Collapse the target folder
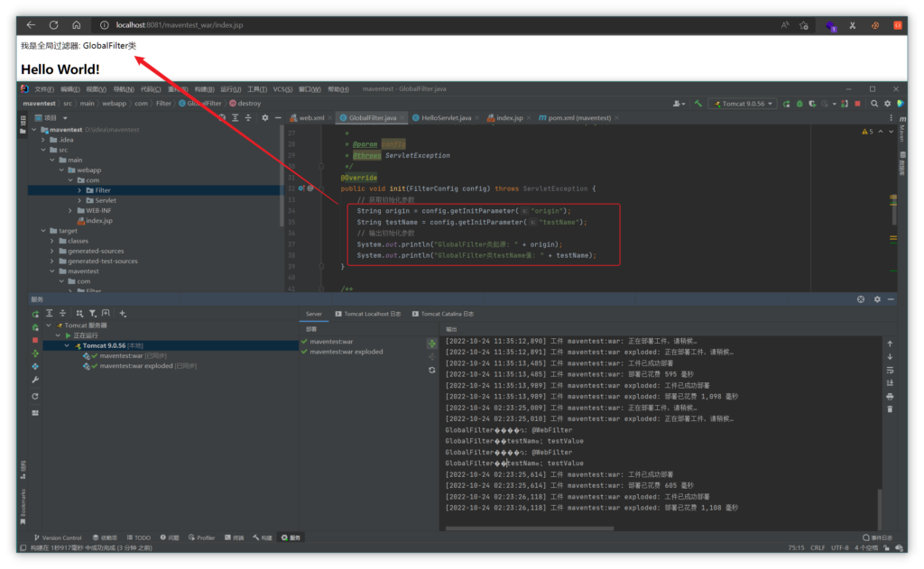This screenshot has height=569, width=924. click(x=43, y=231)
